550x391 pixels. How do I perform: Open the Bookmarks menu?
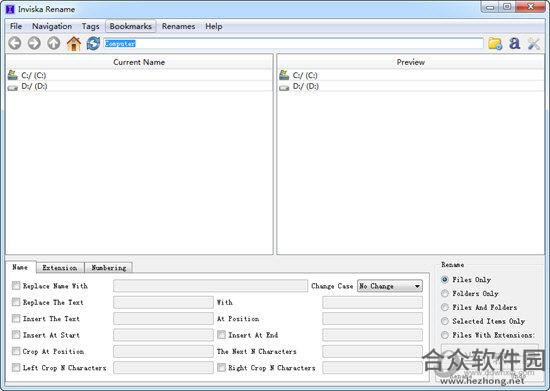coord(130,26)
